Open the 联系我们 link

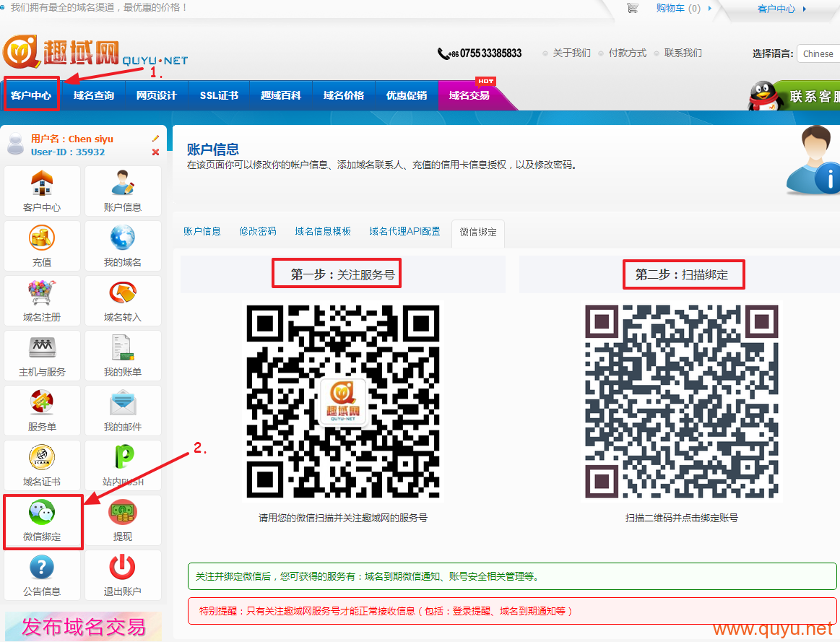point(683,53)
